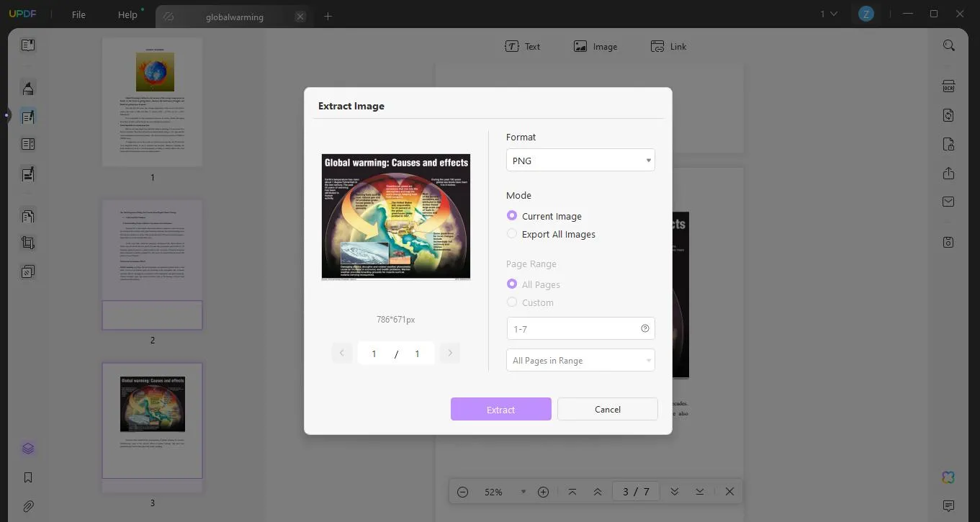The height and width of the screenshot is (522, 980).
Task: Click the Save as Other disk icon
Action: (x=949, y=242)
